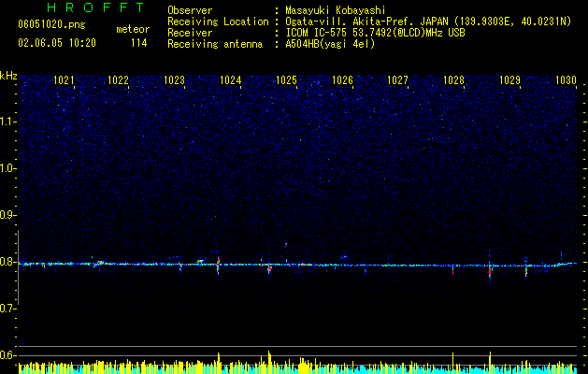Click the meteor count value 114
This screenshot has width=588, height=374.
[138, 43]
